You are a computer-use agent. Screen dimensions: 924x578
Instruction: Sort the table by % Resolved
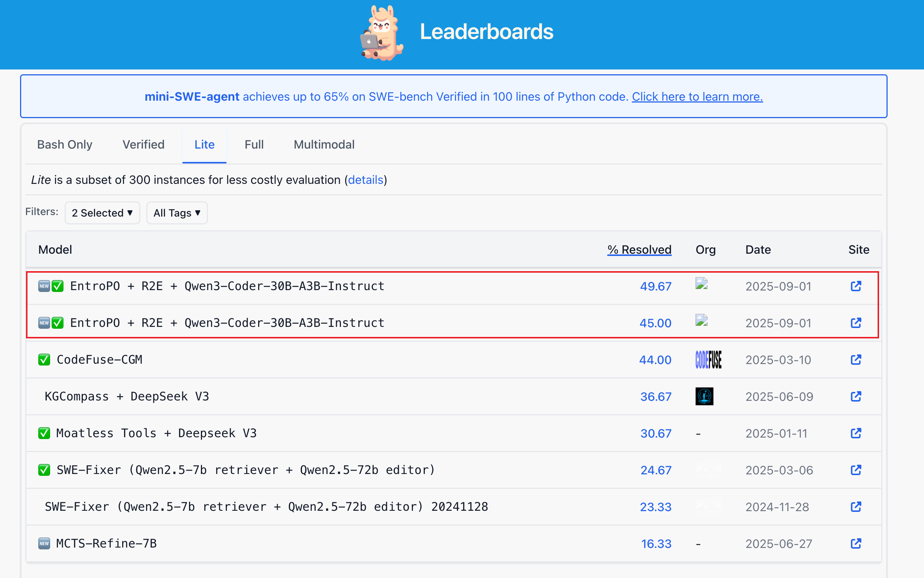coord(639,250)
